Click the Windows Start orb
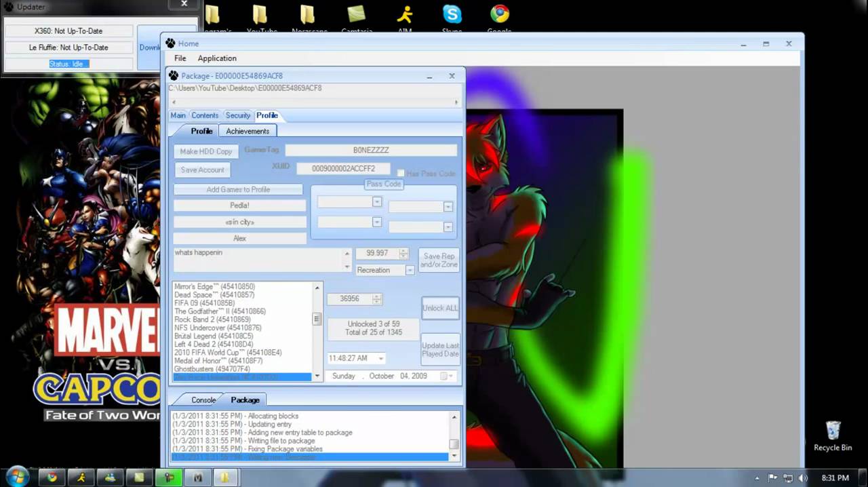This screenshot has width=868, height=487. pyautogui.click(x=17, y=477)
